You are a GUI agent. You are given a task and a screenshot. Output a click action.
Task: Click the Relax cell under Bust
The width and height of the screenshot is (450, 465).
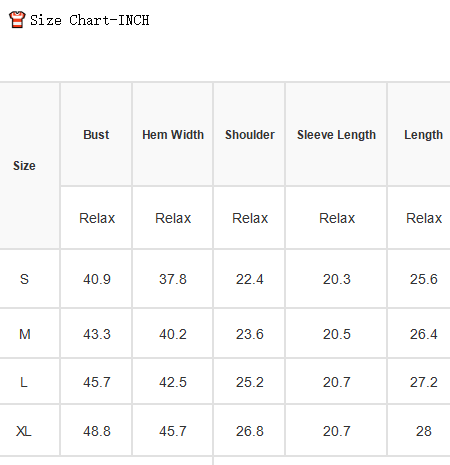[97, 218]
